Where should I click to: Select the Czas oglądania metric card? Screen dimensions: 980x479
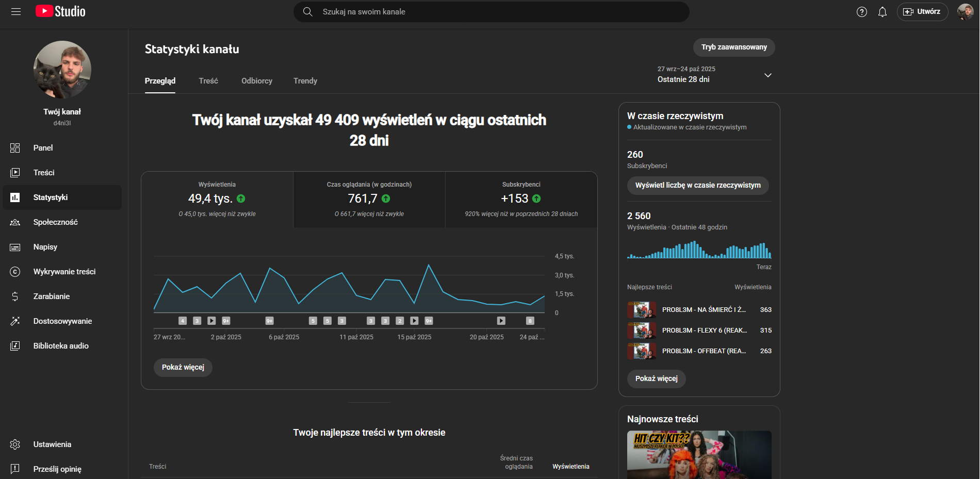point(369,200)
